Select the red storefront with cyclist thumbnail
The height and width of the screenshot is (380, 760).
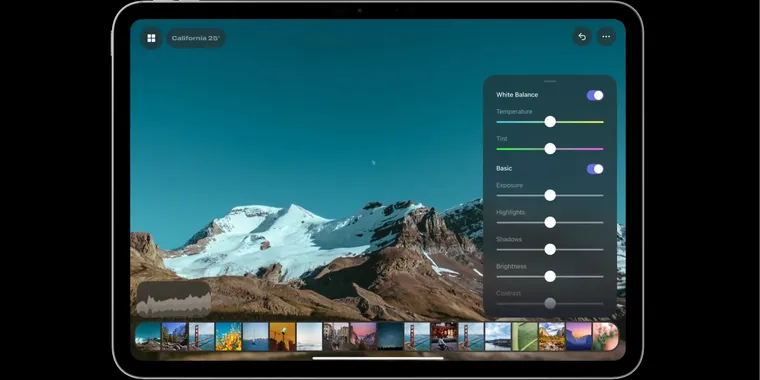[444, 336]
